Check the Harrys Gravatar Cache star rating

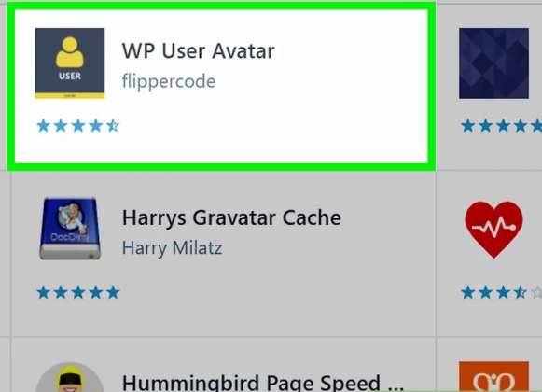pos(78,293)
